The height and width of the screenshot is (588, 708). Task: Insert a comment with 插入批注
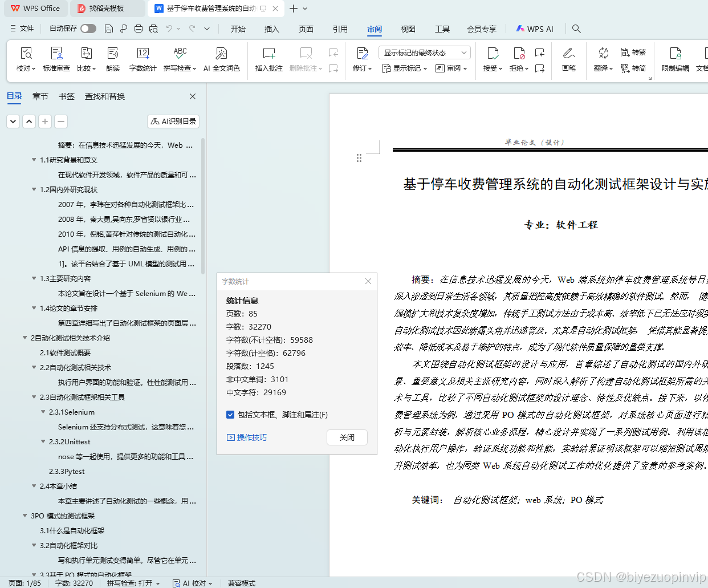click(x=268, y=59)
